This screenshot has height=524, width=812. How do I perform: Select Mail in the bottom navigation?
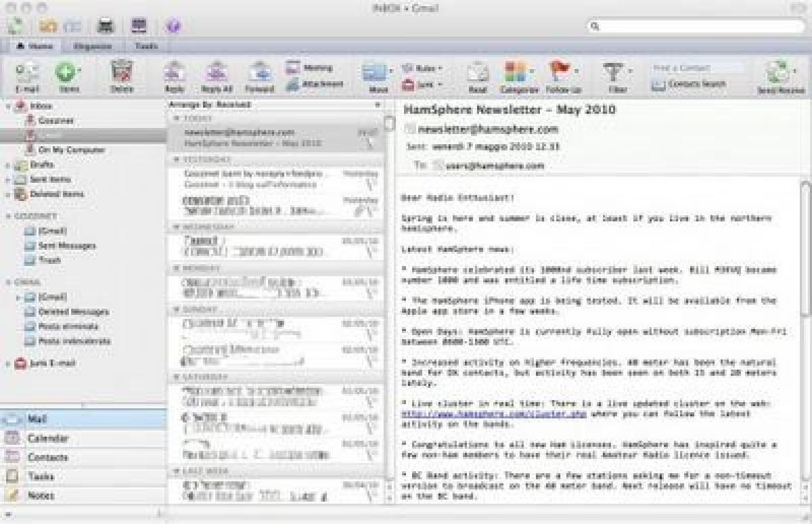(x=83, y=419)
